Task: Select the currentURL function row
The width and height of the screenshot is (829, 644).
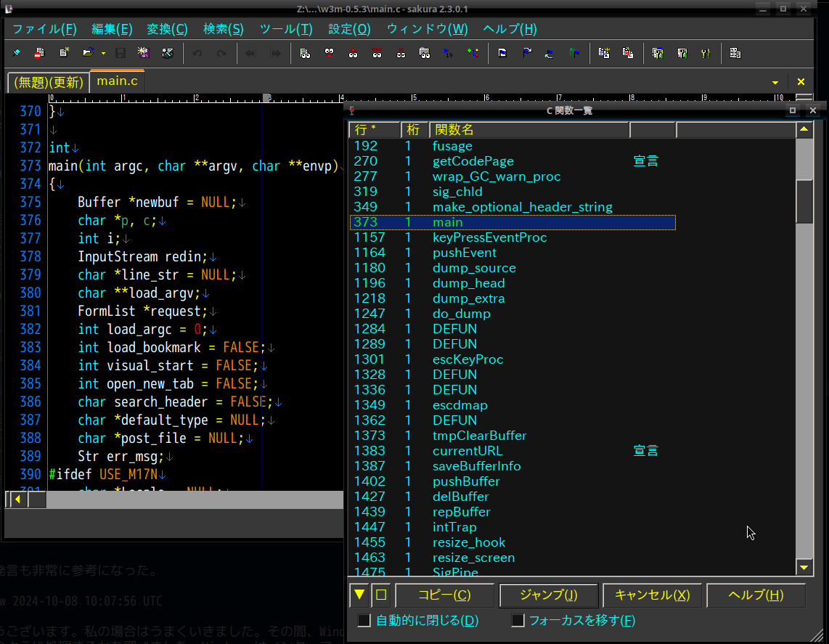Action: point(512,451)
